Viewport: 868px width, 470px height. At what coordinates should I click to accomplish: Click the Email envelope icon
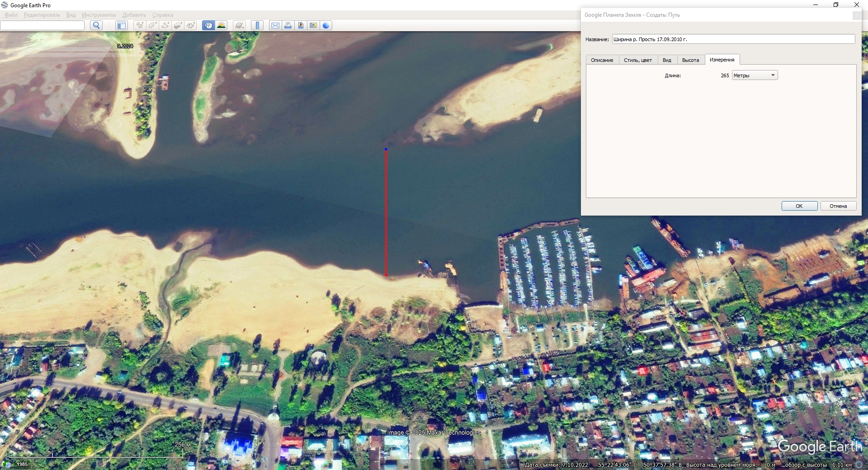275,25
